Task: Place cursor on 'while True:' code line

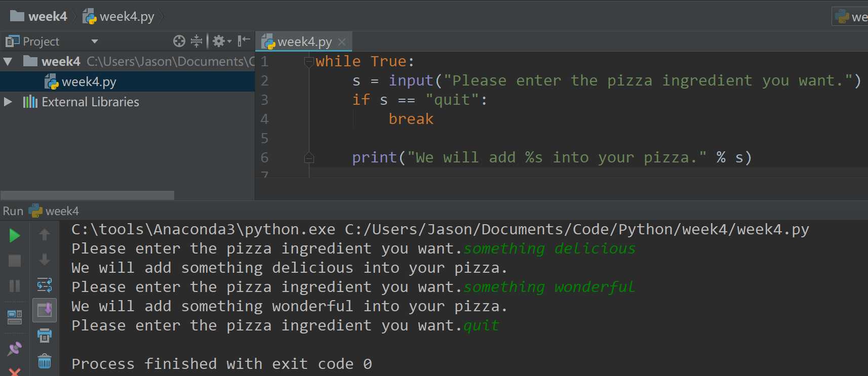Action: 365,62
